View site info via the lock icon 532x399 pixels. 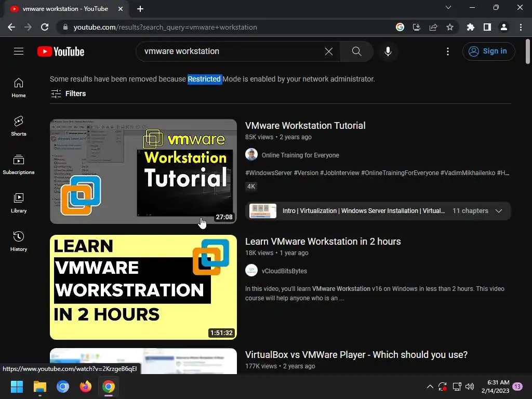(65, 27)
